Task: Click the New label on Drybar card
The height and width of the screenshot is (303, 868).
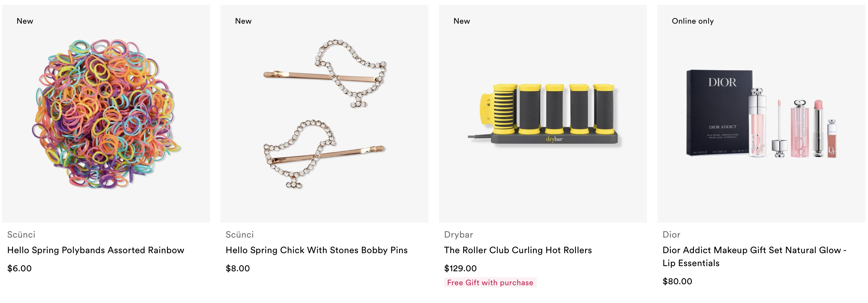Action: [462, 21]
